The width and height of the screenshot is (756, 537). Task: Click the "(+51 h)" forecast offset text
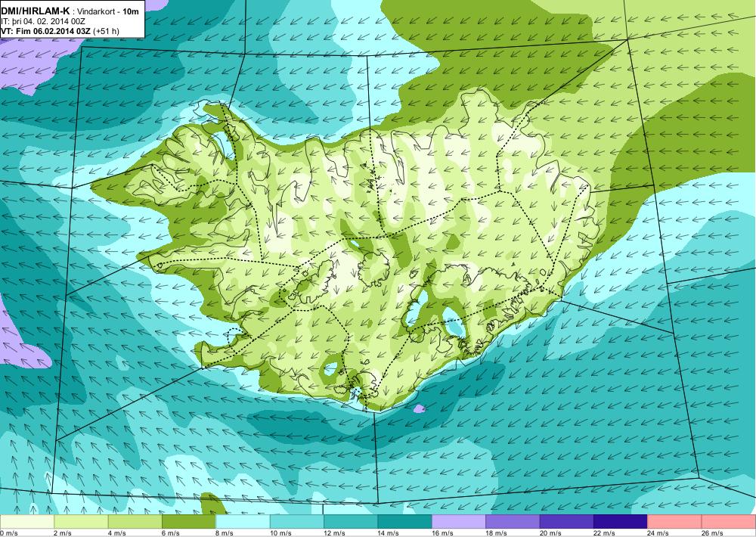click(x=106, y=31)
